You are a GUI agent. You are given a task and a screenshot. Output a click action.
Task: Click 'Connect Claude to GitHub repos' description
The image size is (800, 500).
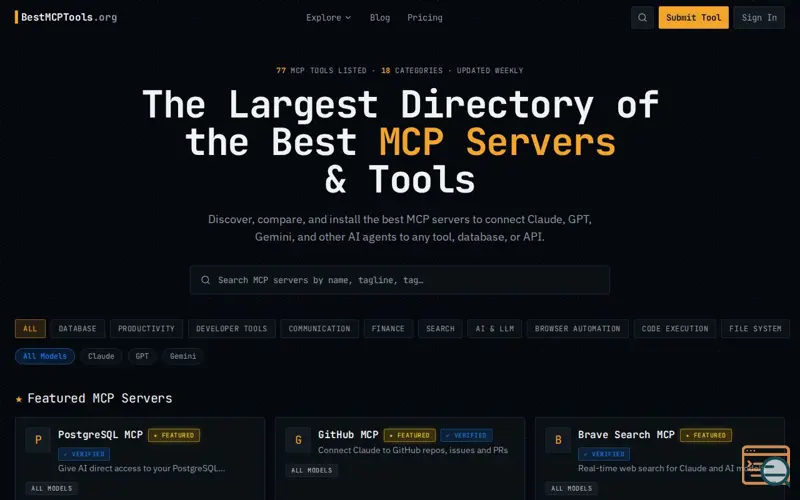pos(413,450)
